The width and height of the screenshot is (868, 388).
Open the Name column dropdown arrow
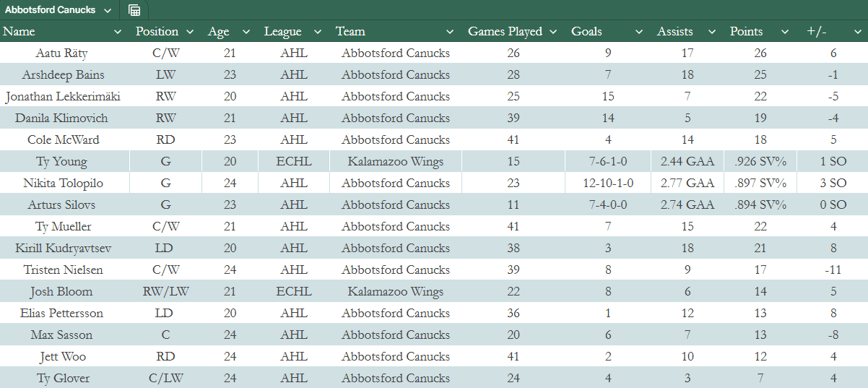click(x=118, y=32)
